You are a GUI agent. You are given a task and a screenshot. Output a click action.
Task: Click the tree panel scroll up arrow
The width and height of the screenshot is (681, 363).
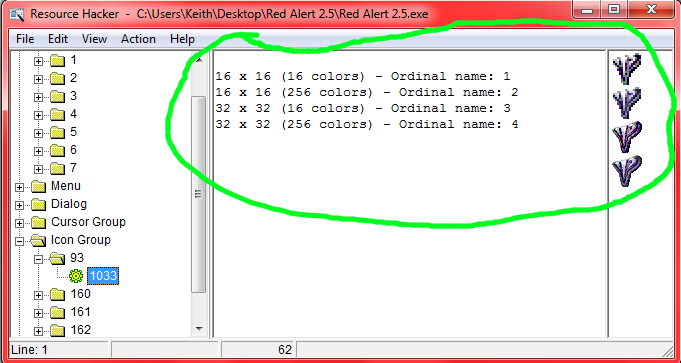tap(199, 59)
